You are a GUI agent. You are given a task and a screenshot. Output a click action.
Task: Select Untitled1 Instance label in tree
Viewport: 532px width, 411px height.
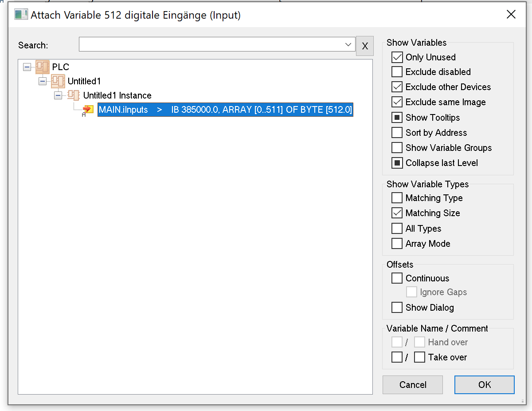117,95
